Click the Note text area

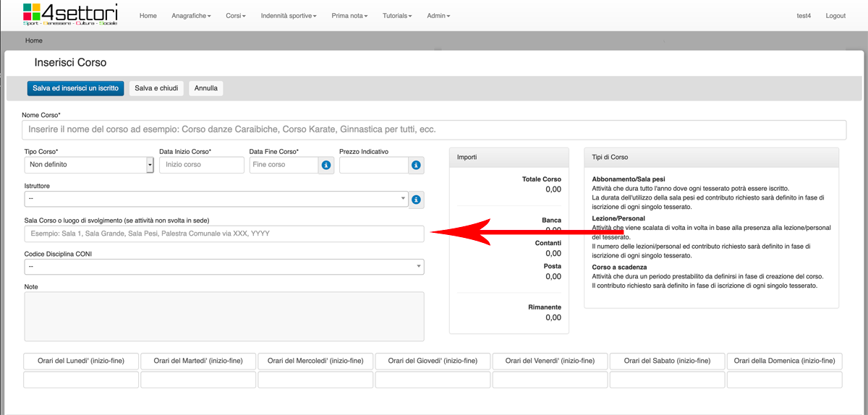pyautogui.click(x=224, y=316)
